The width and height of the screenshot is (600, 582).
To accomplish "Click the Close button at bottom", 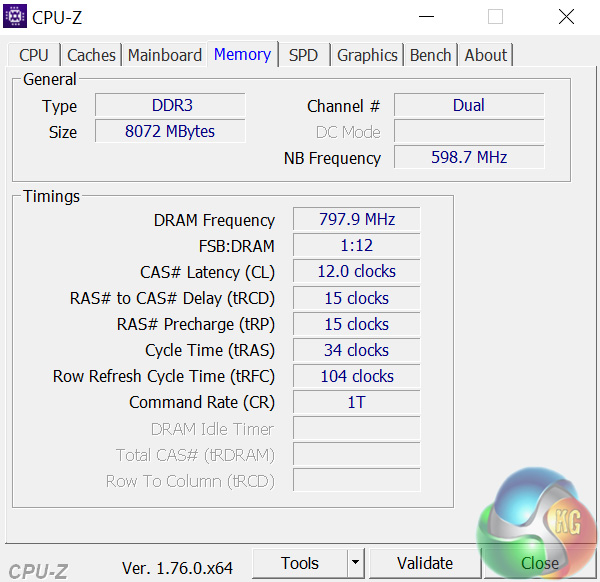I will click(540, 563).
